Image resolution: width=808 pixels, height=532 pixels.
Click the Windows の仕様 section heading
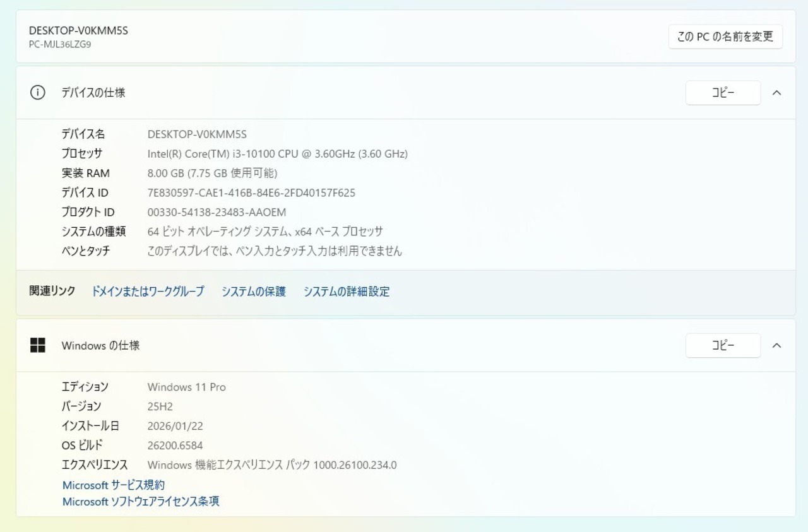tap(100, 345)
